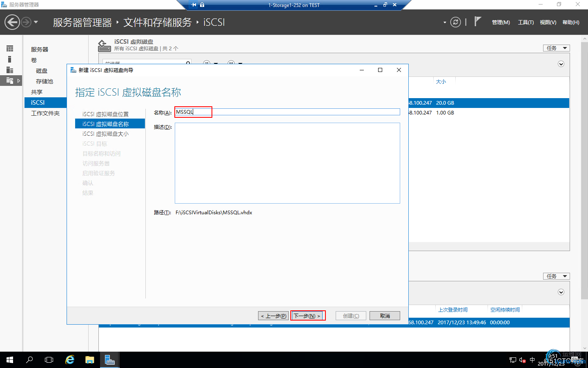Open 共享 in the navigation pane
The image size is (588, 368).
point(37,92)
